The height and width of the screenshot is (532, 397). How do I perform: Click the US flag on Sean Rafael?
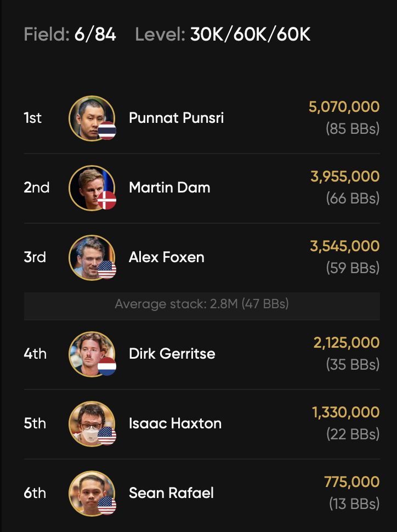coord(107,506)
